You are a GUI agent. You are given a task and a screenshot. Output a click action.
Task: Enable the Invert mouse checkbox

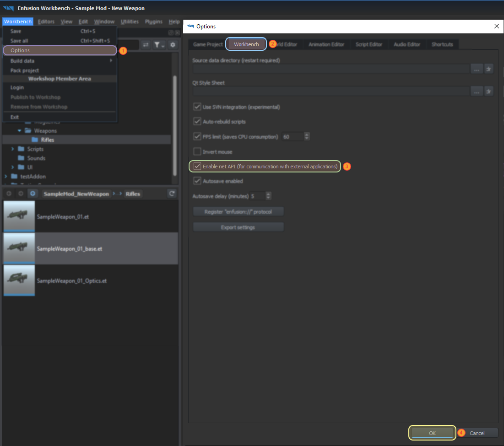click(197, 151)
